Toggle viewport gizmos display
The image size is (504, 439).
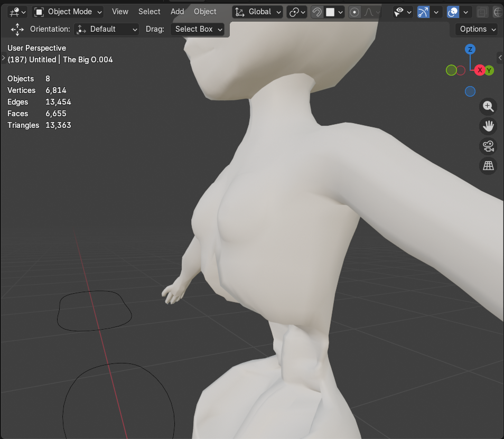pyautogui.click(x=423, y=12)
